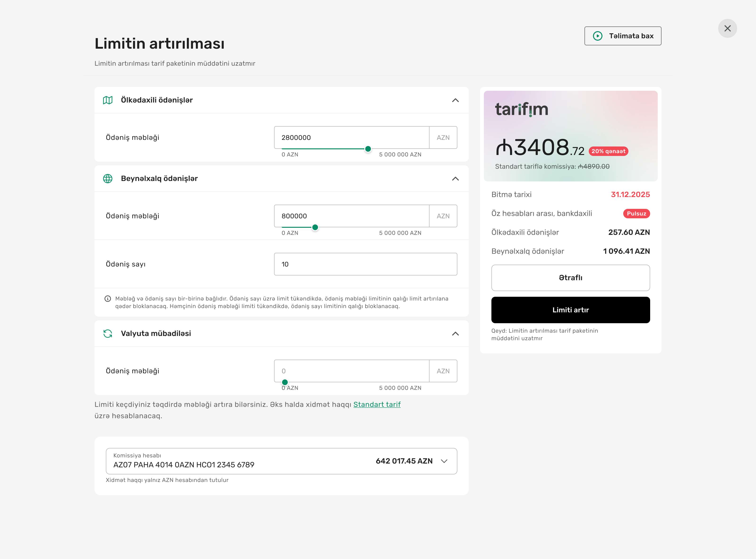Focus the Ödəniş sayı input field
The image size is (756, 559).
point(365,264)
